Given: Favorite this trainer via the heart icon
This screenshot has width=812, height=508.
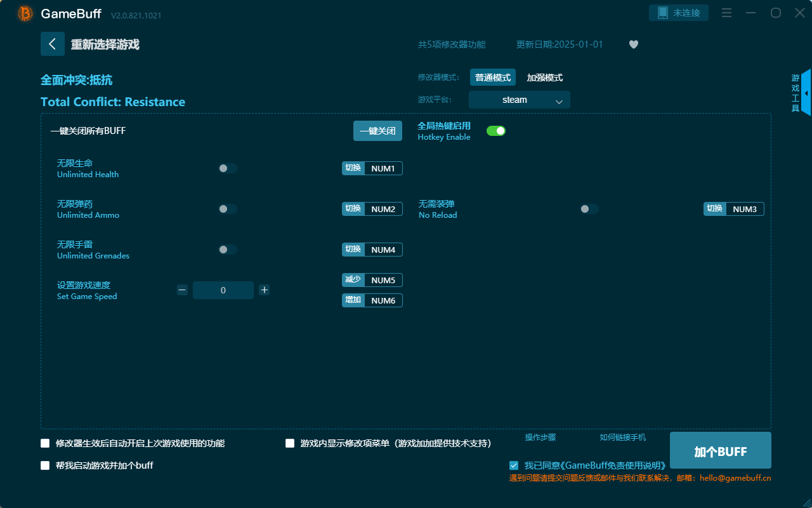Looking at the screenshot, I should pyautogui.click(x=633, y=44).
